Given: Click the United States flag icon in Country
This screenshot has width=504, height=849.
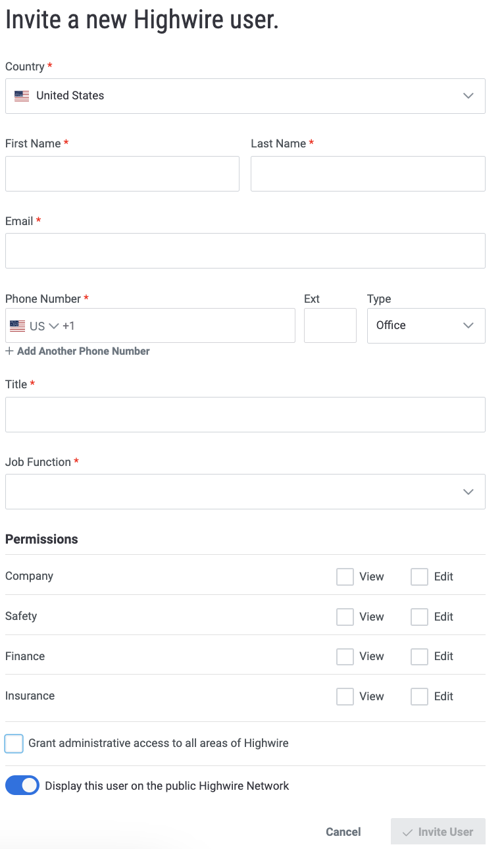Looking at the screenshot, I should (22, 96).
